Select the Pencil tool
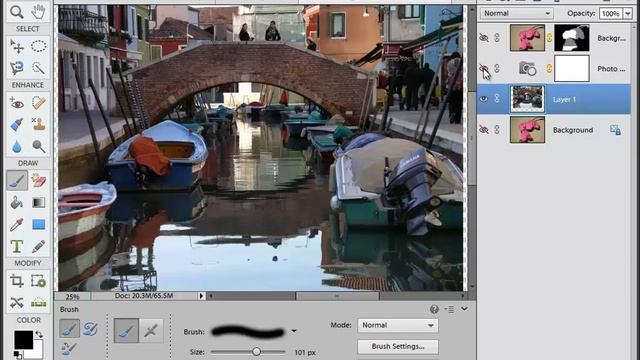 point(38,246)
